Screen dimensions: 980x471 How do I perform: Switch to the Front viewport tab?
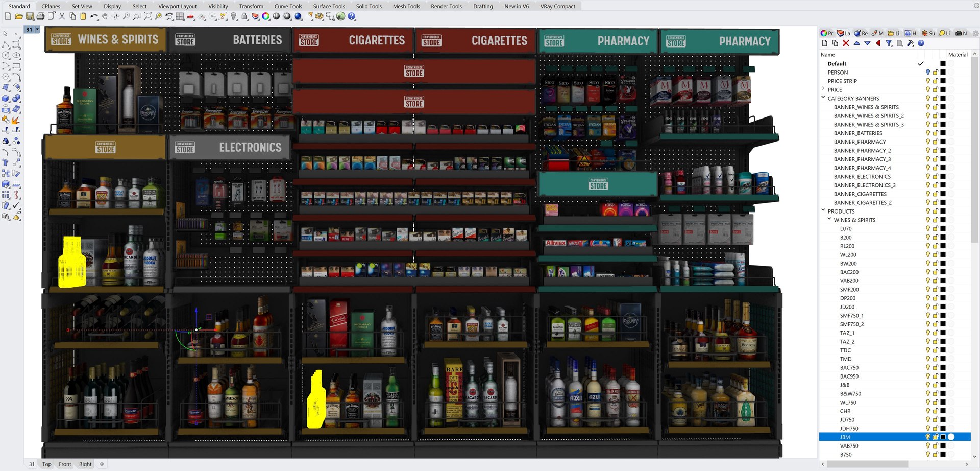pos(65,464)
